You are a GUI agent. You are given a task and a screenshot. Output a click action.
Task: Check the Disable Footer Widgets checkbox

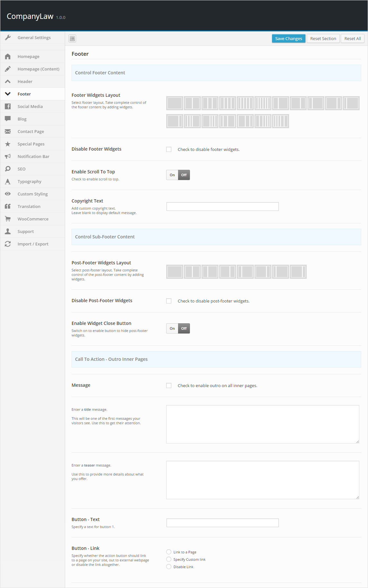tap(169, 149)
